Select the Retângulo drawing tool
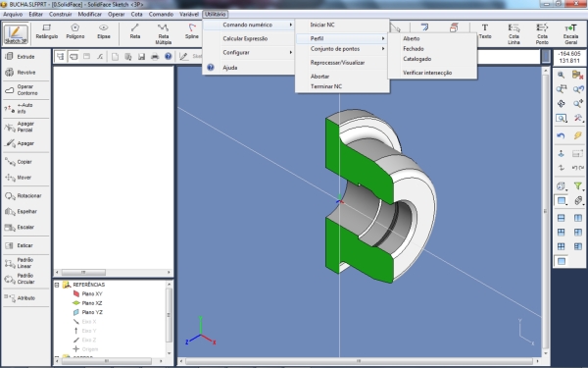588x368 pixels. pos(46,31)
